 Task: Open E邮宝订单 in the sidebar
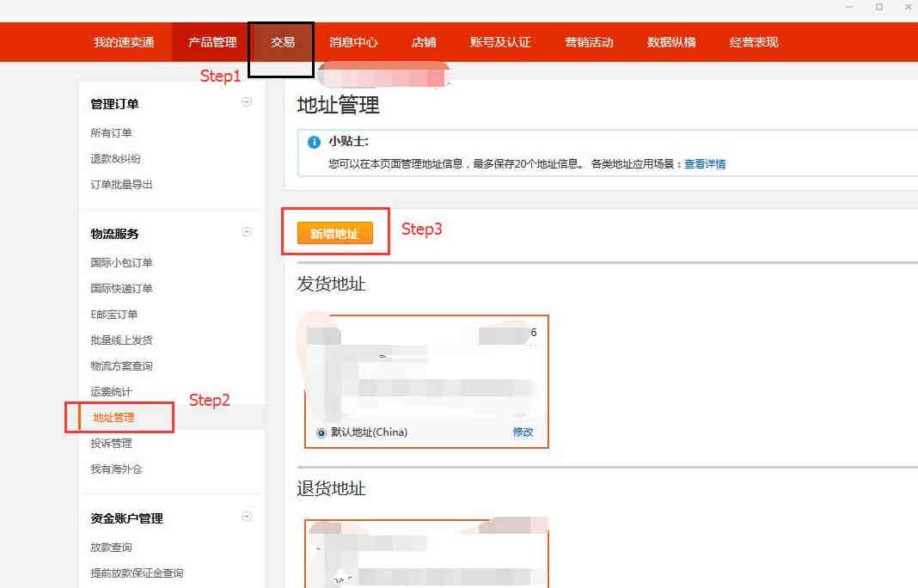click(x=114, y=315)
